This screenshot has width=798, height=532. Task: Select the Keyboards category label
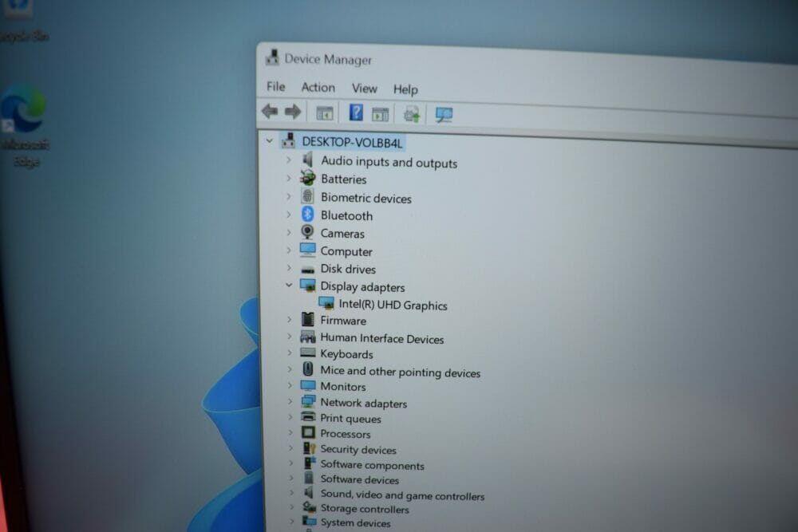(x=346, y=354)
